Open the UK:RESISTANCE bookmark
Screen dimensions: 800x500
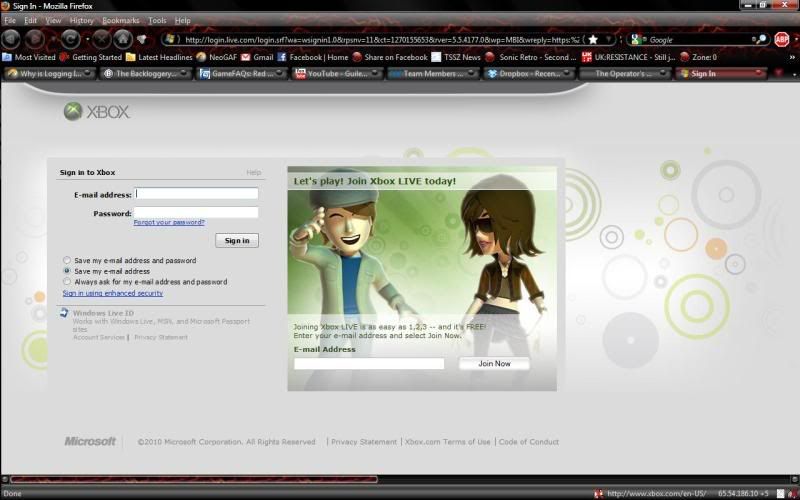(x=629, y=57)
